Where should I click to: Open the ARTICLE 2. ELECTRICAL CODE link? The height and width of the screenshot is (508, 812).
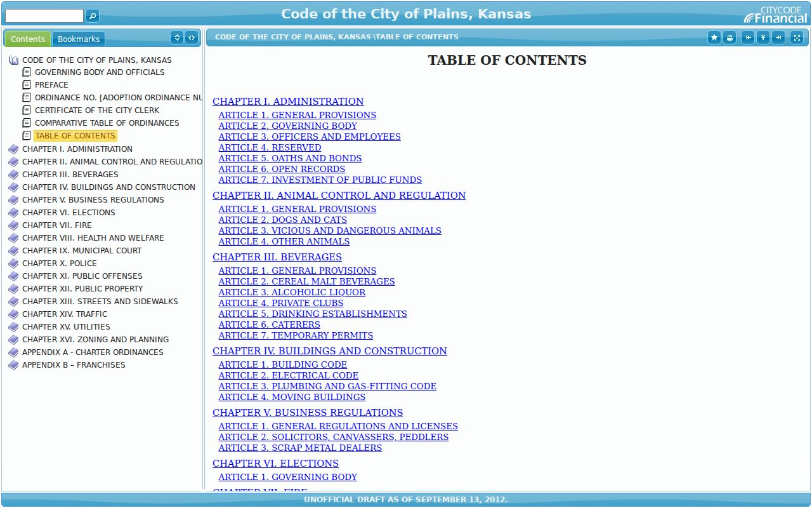[x=288, y=375]
